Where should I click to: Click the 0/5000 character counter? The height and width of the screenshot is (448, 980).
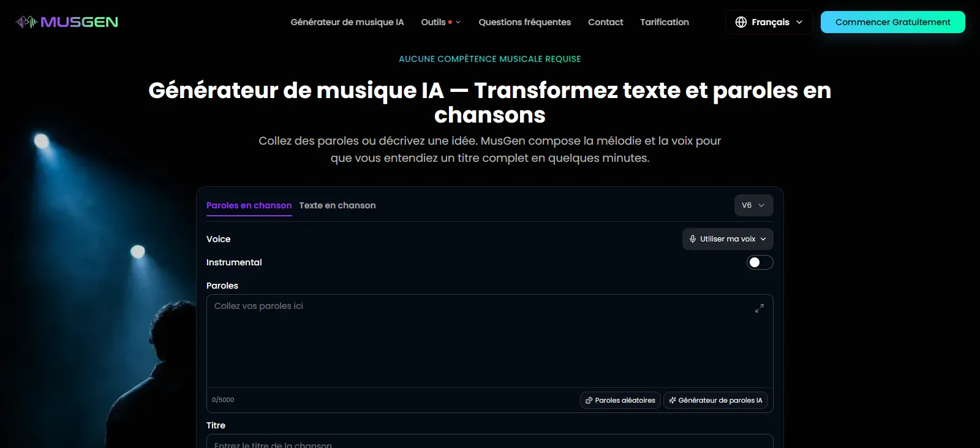tap(223, 400)
